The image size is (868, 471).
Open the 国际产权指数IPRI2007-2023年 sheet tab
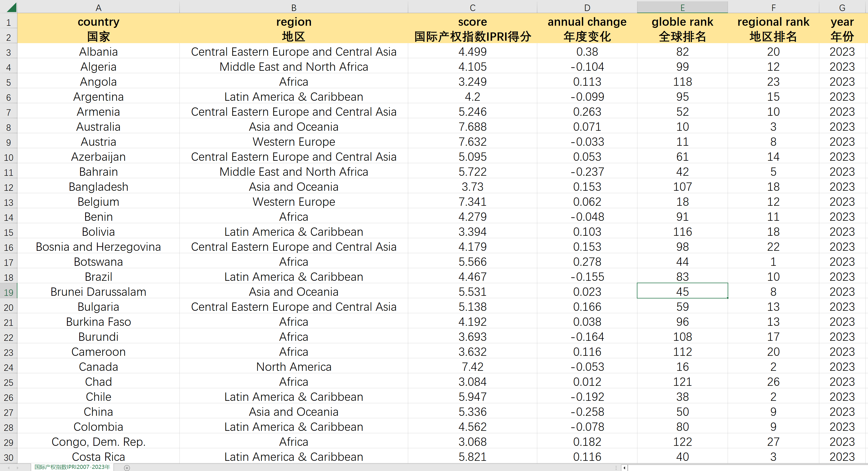coord(72,467)
